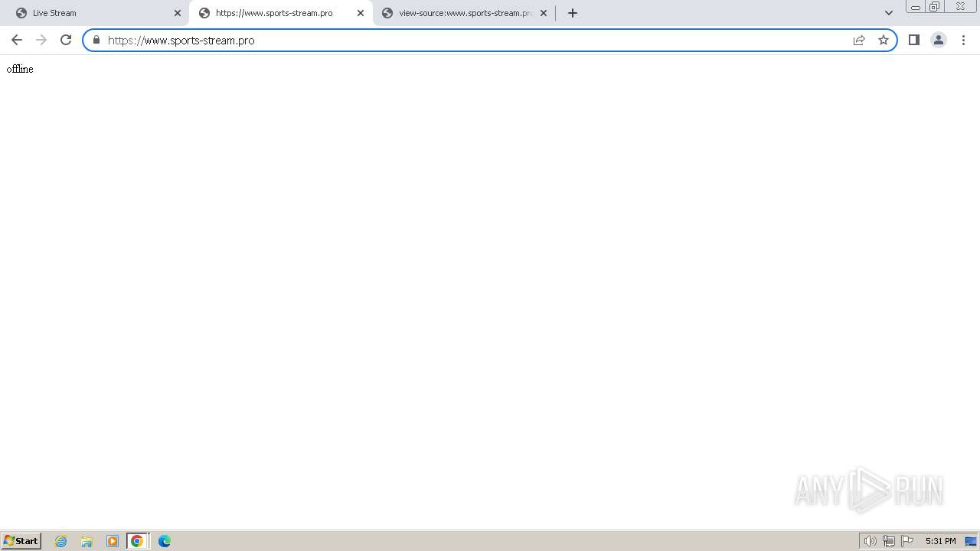Click the 5:31 PM system clock
The height and width of the screenshot is (551, 980).
[x=940, y=541]
